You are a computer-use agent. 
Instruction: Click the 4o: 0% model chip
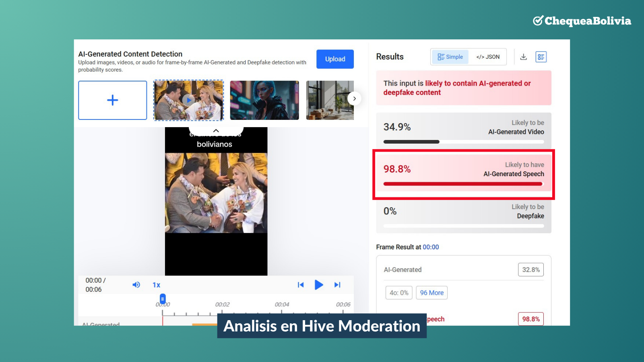pyautogui.click(x=399, y=293)
